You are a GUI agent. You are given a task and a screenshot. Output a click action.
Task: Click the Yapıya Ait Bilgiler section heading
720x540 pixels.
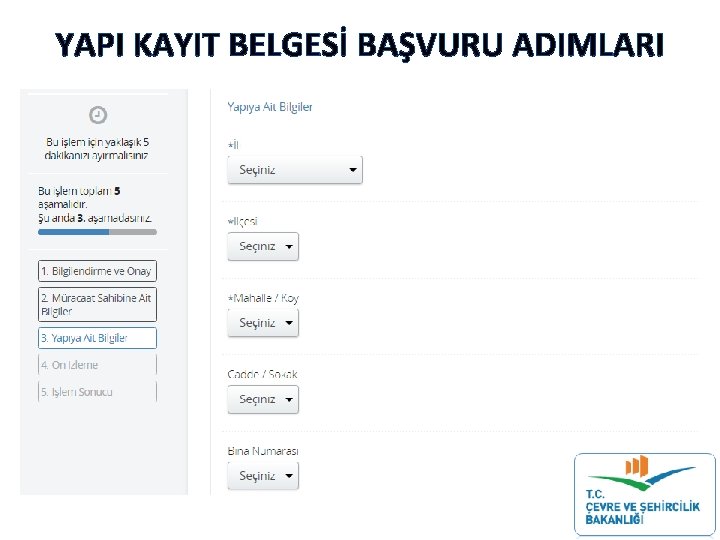click(x=270, y=107)
